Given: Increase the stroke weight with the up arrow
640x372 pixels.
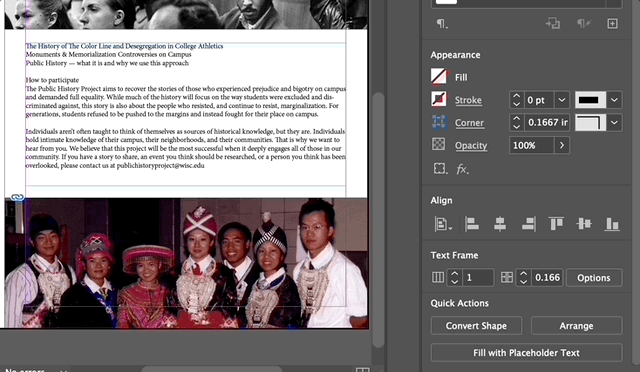Looking at the screenshot, I should click(516, 96).
